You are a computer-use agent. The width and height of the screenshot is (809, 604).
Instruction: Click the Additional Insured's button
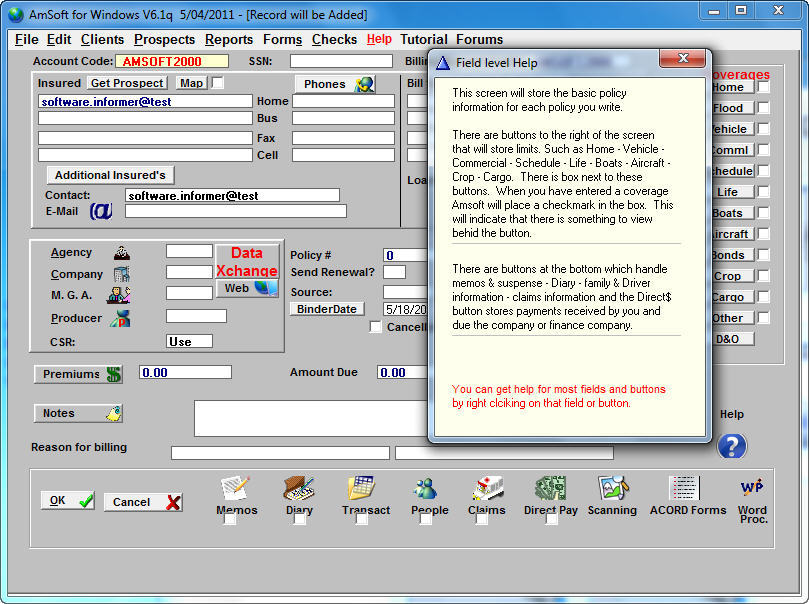point(110,175)
